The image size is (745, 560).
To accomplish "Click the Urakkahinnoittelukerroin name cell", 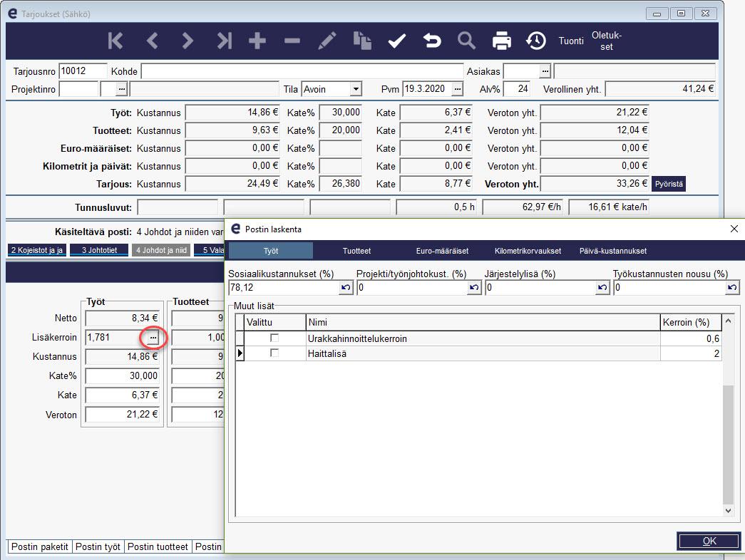I will pyautogui.click(x=483, y=338).
